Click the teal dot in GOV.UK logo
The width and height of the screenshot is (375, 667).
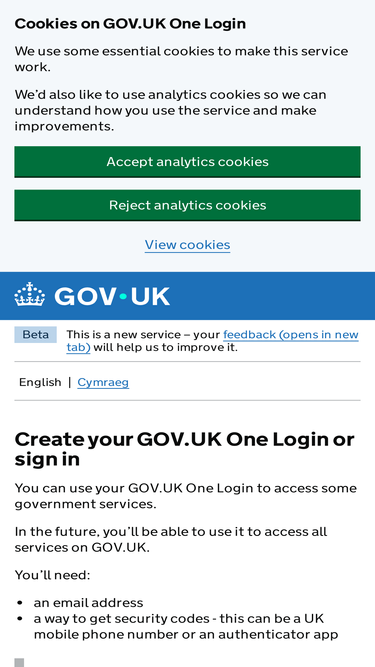tap(123, 296)
